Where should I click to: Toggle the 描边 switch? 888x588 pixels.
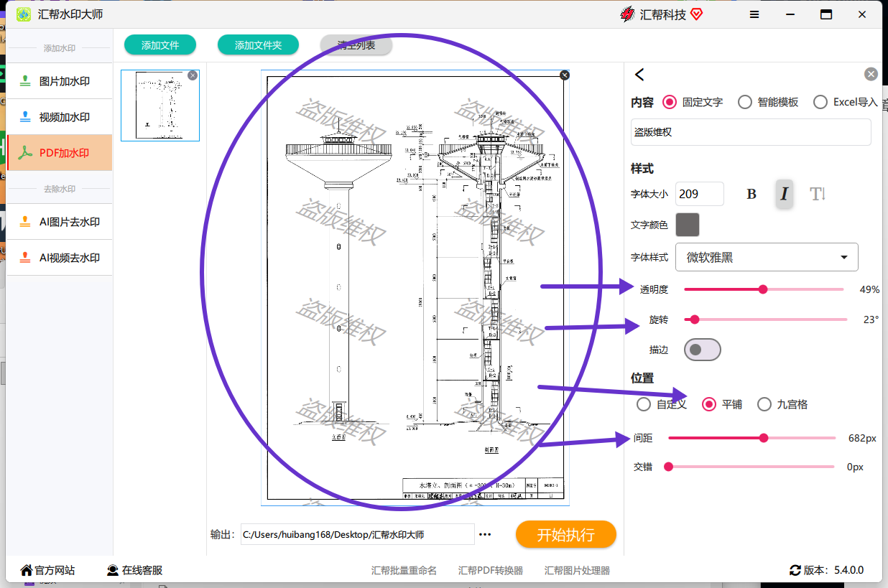[702, 350]
